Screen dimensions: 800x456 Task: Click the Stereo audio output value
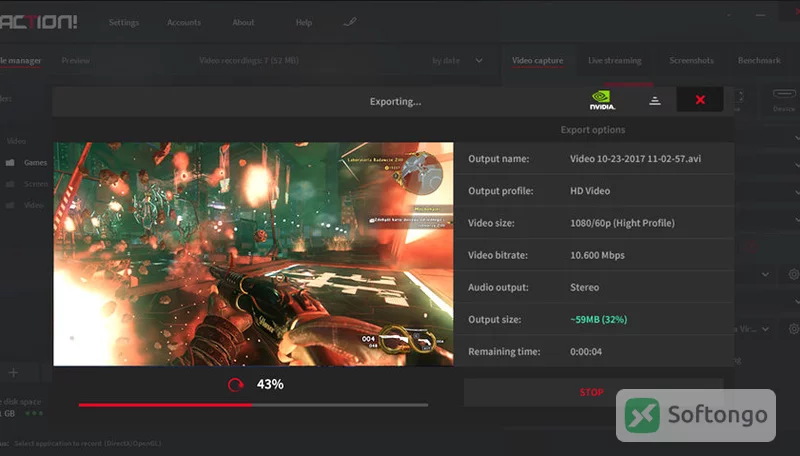pyautogui.click(x=584, y=287)
